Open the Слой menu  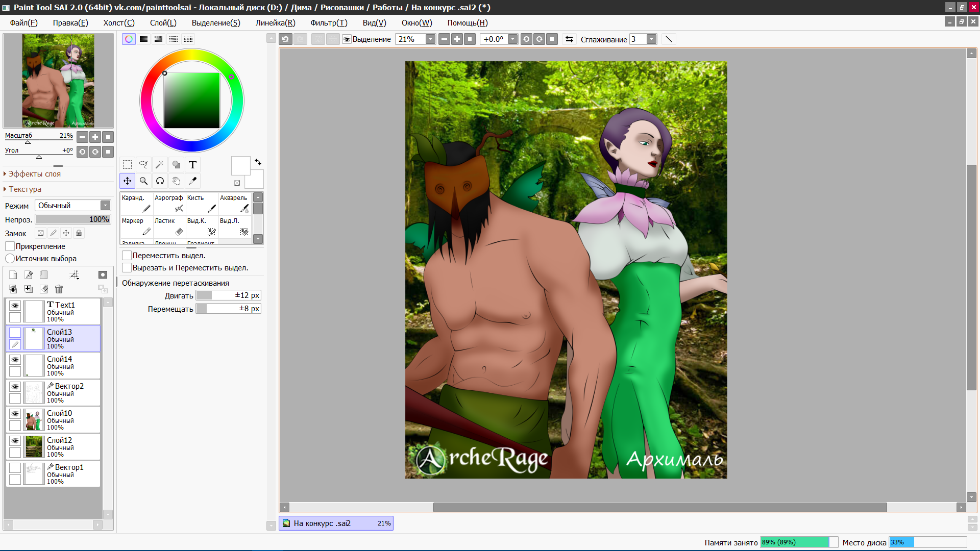[163, 23]
